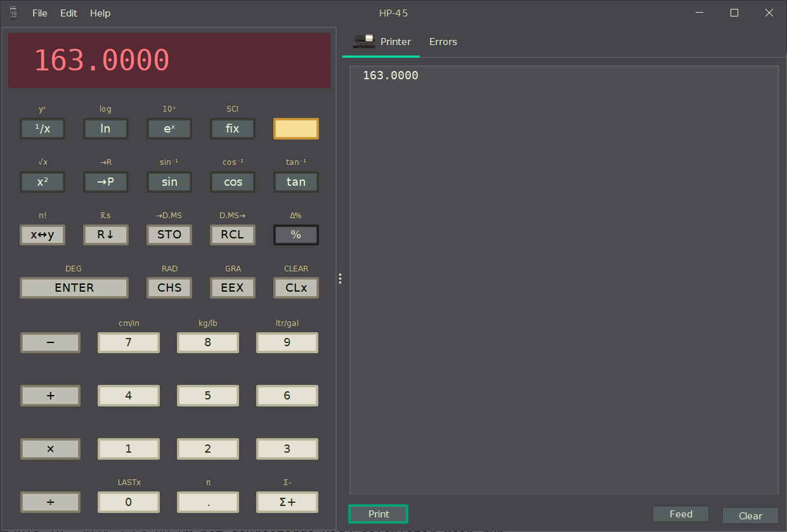787x532 pixels.
Task: Click digit key 0
Action: pyautogui.click(x=129, y=502)
